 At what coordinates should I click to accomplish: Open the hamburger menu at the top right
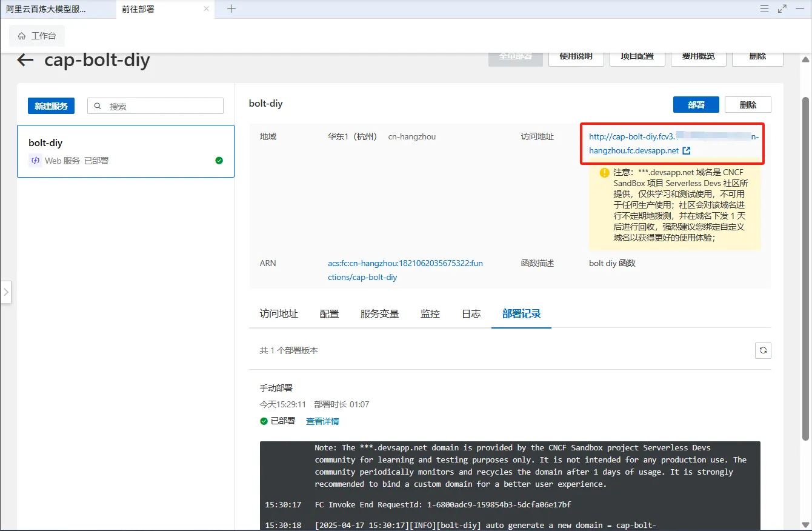765,8
